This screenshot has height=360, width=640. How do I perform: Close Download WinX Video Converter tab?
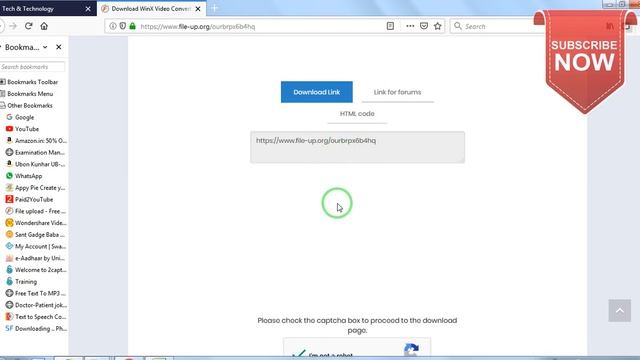point(198,9)
